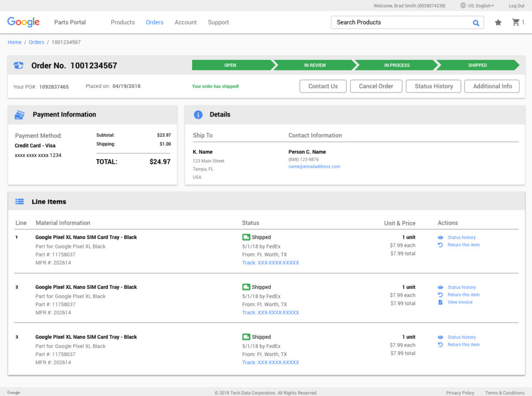Click the OPEN progress step

coord(233,65)
